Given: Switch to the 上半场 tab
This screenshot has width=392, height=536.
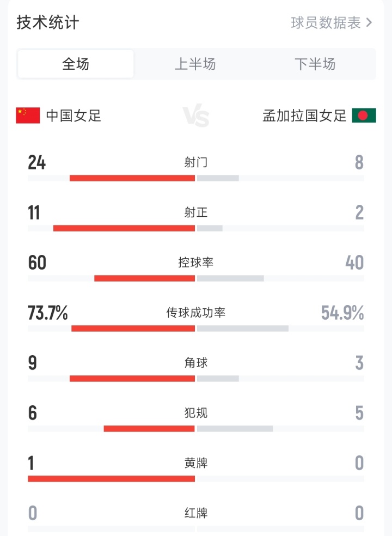Looking at the screenshot, I should 196,64.
